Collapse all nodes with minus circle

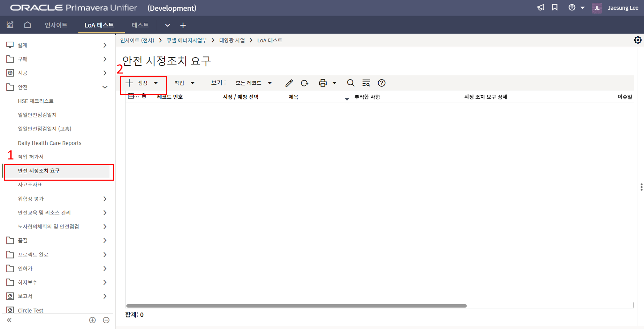pyautogui.click(x=106, y=320)
